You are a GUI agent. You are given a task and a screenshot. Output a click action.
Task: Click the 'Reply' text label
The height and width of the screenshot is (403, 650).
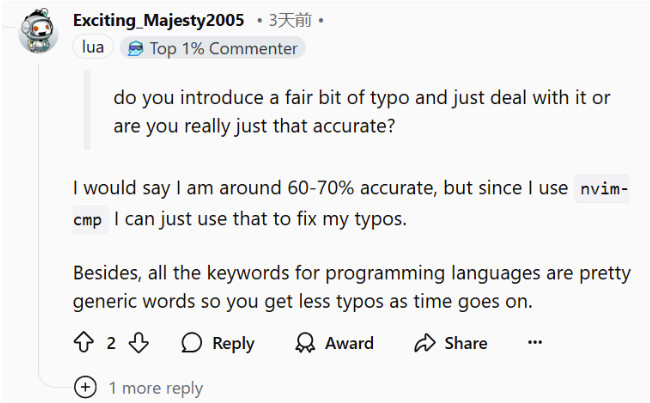tap(233, 344)
